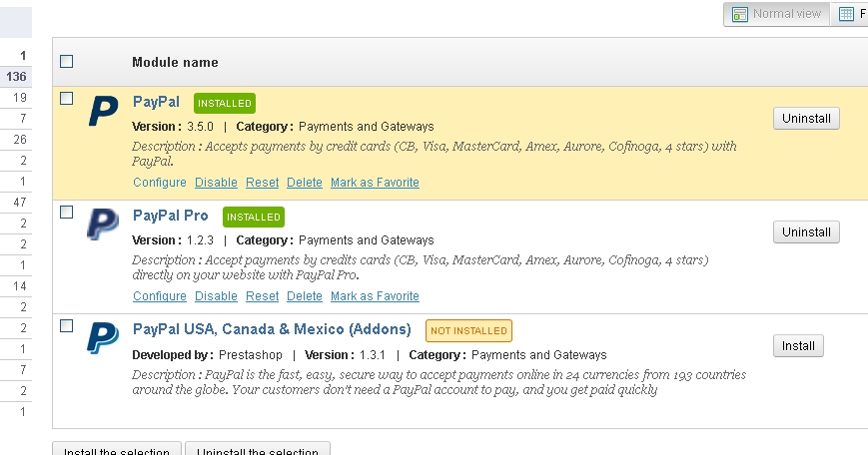The image size is (868, 455).
Task: Tick the PayPal Pro module checkbox
Action: [67, 212]
